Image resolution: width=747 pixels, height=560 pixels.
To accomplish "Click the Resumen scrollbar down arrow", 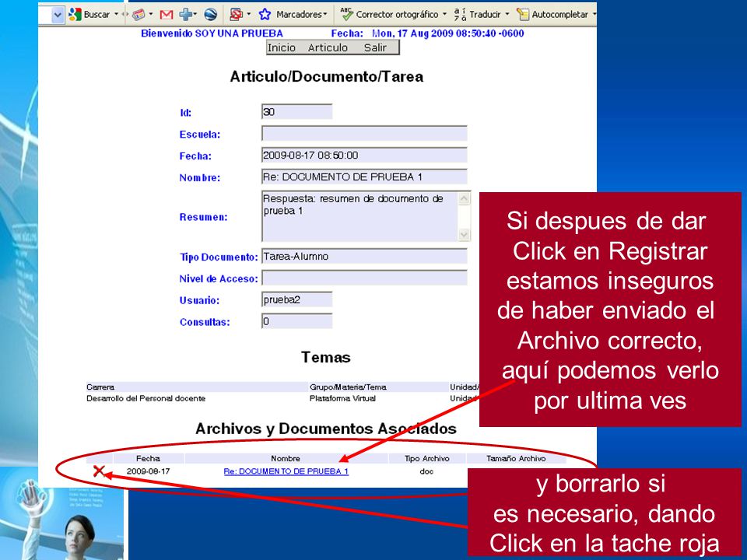I will click(464, 234).
